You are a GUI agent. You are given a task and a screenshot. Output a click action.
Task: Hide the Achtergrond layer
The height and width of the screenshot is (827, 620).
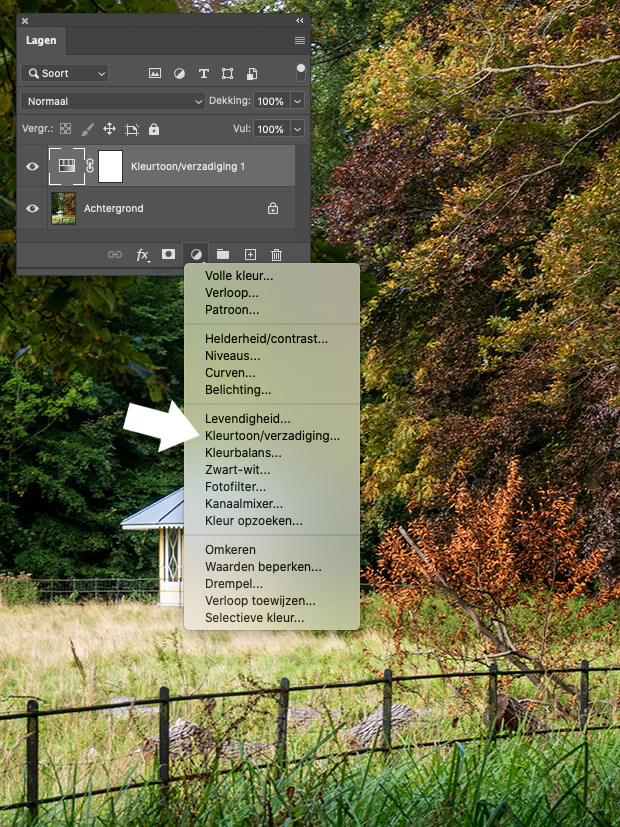pos(32,208)
